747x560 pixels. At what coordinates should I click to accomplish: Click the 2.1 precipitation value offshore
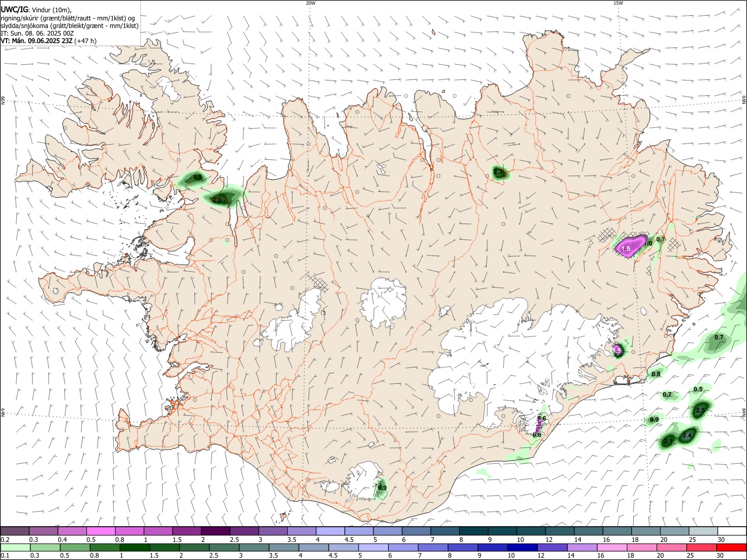point(669,440)
